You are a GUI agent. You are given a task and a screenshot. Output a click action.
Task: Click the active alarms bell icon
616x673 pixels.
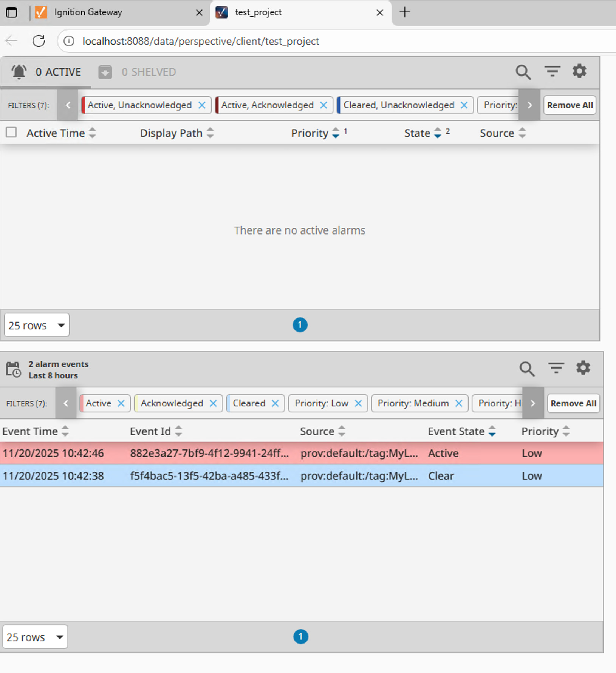coord(19,72)
